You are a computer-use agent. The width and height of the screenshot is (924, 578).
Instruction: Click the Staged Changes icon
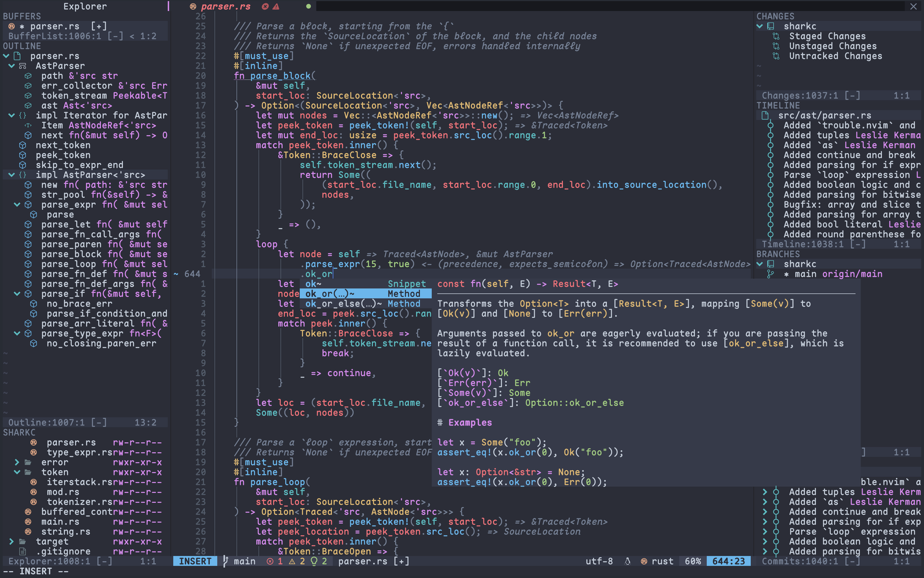pos(776,36)
